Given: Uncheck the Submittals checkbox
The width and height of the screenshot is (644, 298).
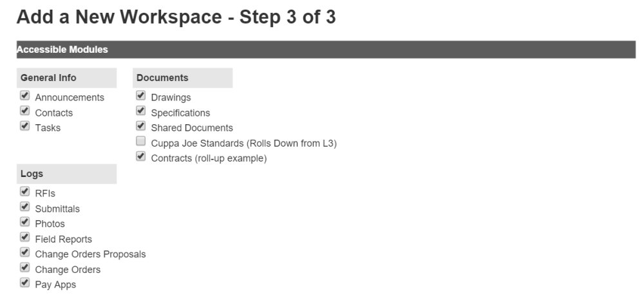Looking at the screenshot, I should click(25, 207).
